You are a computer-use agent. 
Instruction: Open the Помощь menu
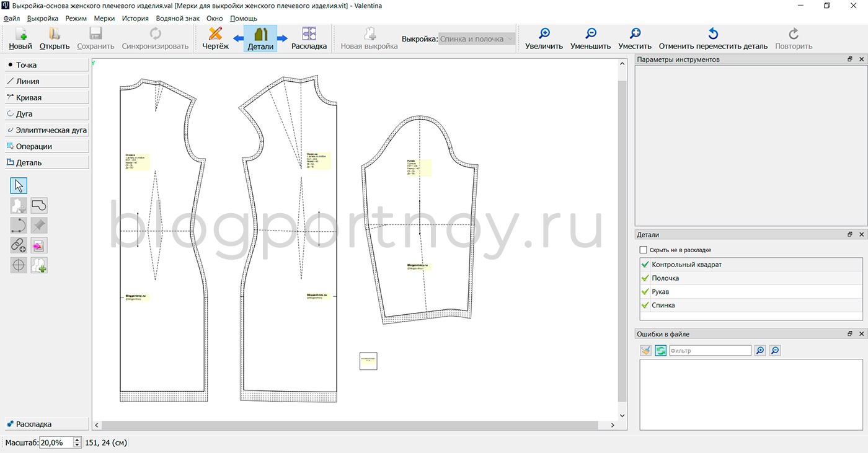244,19
